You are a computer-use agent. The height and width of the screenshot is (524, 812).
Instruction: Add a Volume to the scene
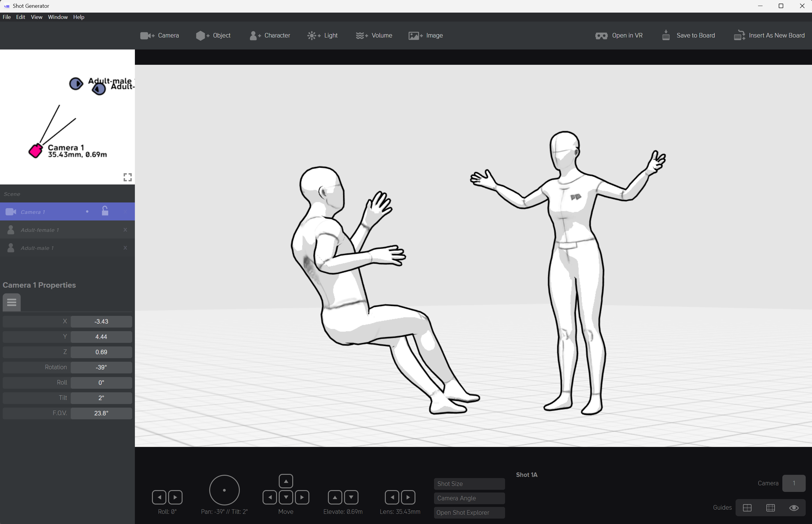pos(374,35)
